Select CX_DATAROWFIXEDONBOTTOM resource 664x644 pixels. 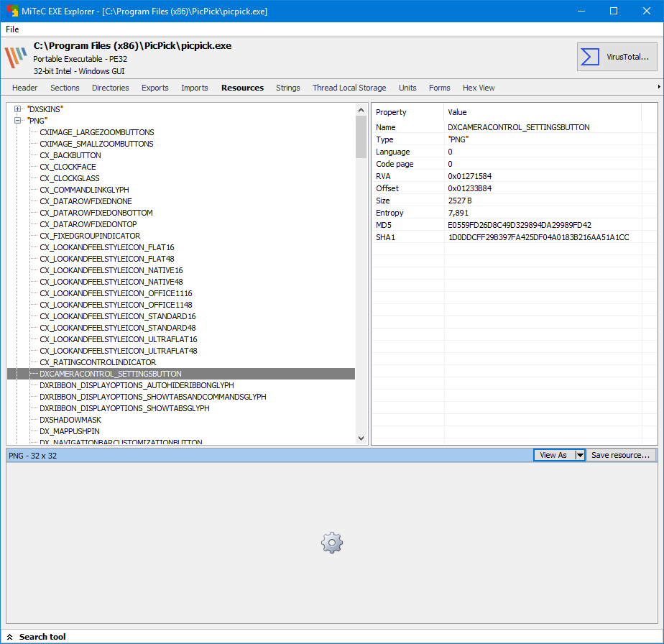(x=96, y=212)
